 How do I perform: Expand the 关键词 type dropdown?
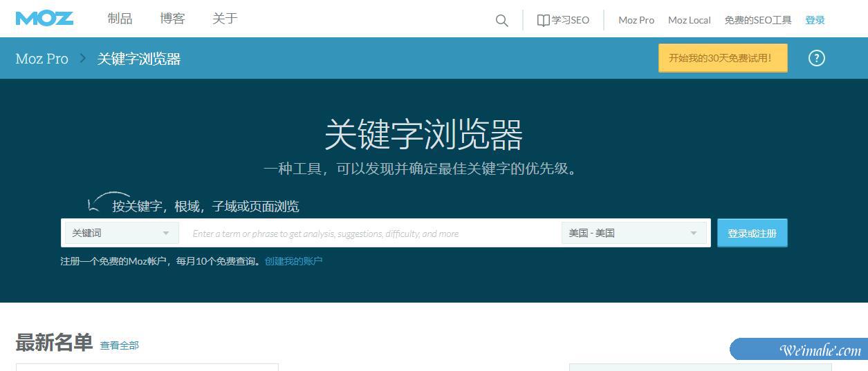pos(122,233)
